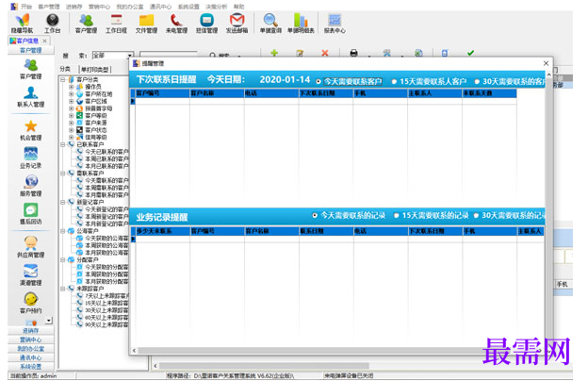Select 渠道管理 in the left sidebar
The width and height of the screenshot is (588, 381).
tap(31, 274)
